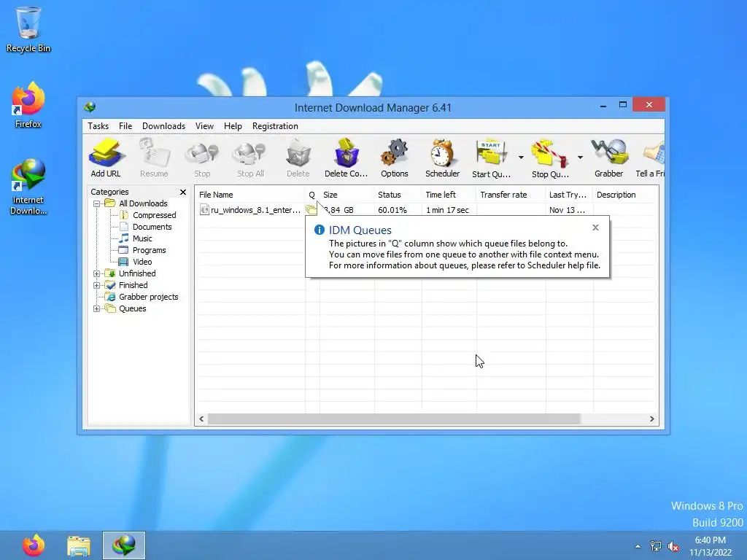
Task: Sort by Description column header
Action: click(626, 195)
